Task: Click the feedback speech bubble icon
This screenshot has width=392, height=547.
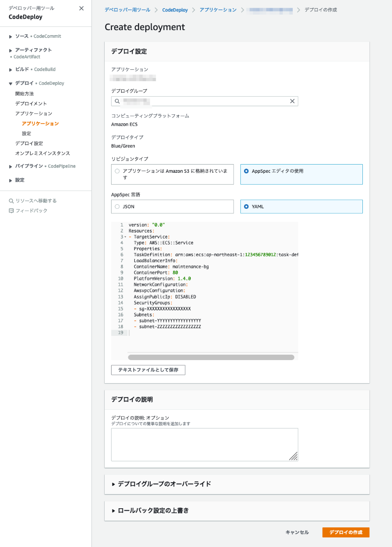Action: [x=11, y=211]
